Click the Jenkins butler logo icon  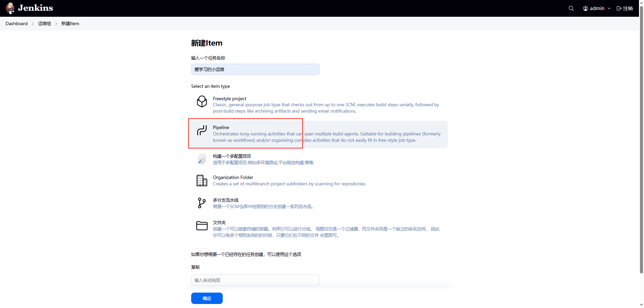[10, 8]
